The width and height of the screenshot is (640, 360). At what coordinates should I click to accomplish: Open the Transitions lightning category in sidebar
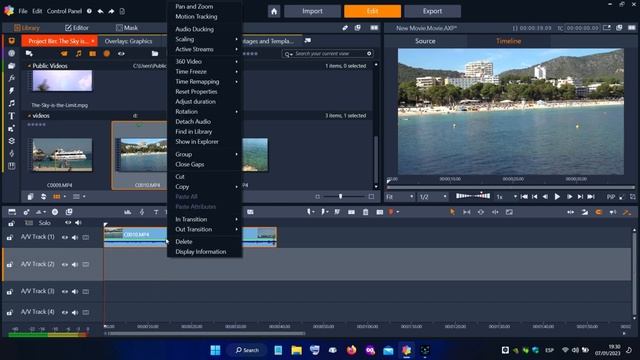(x=11, y=91)
